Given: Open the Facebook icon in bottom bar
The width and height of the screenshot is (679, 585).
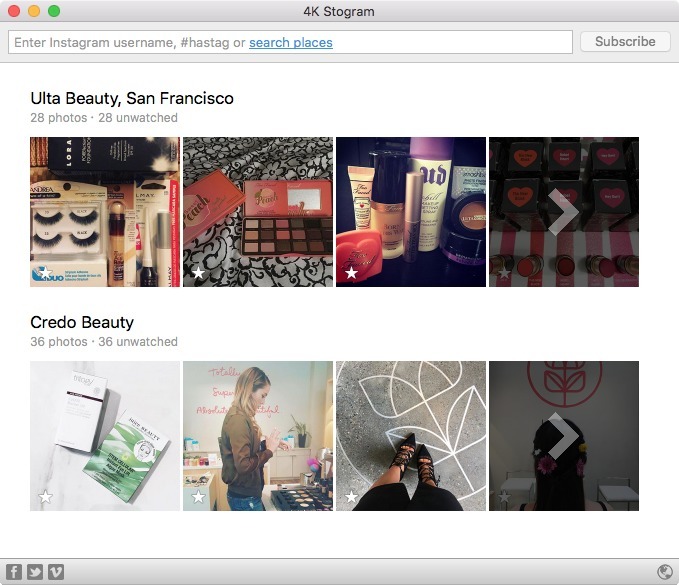Looking at the screenshot, I should tap(13, 572).
